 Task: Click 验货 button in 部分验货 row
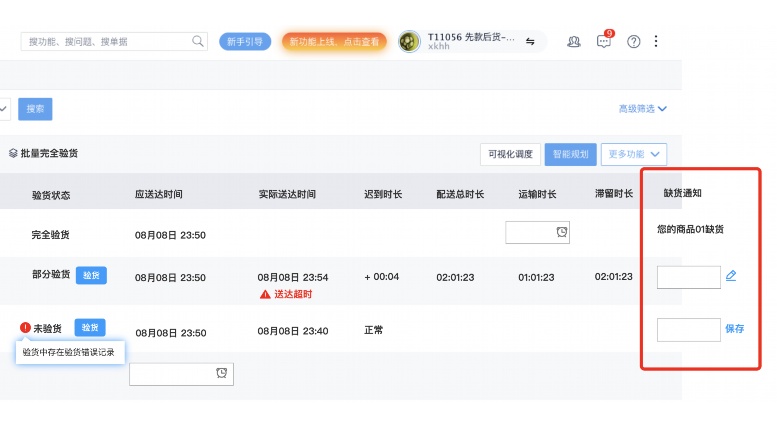[91, 275]
